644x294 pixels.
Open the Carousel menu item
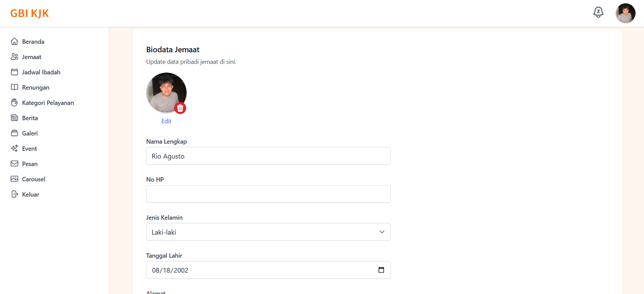(x=33, y=179)
